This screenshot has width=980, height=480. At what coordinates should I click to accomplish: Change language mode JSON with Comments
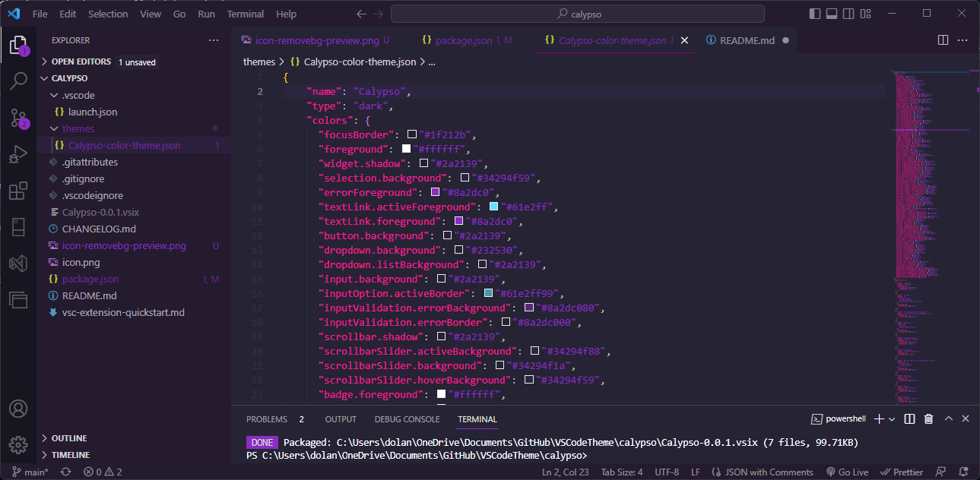(762, 472)
